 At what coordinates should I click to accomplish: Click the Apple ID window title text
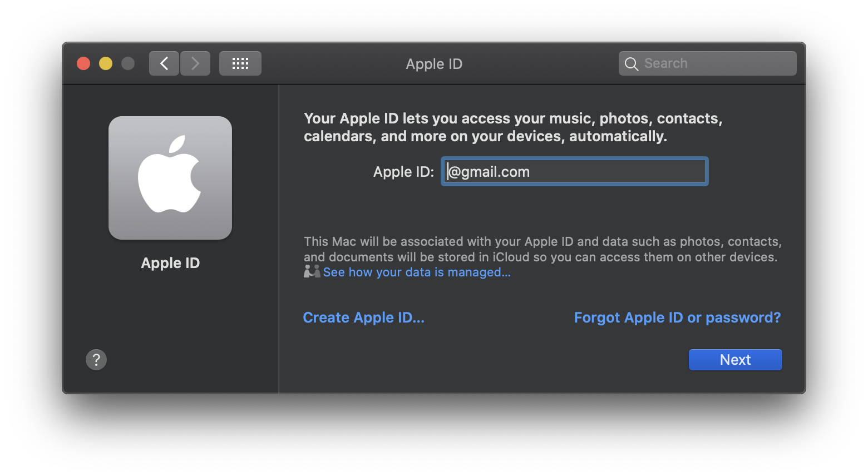pyautogui.click(x=434, y=64)
